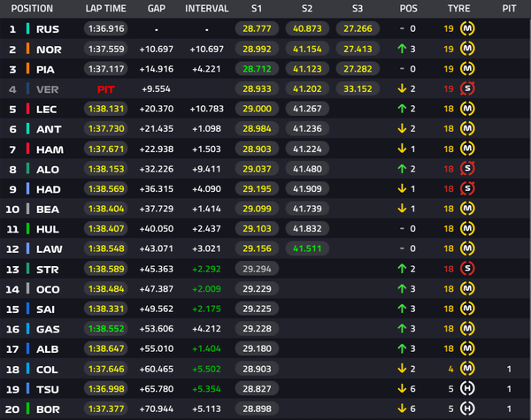Click the down arrow in COL row

(402, 369)
